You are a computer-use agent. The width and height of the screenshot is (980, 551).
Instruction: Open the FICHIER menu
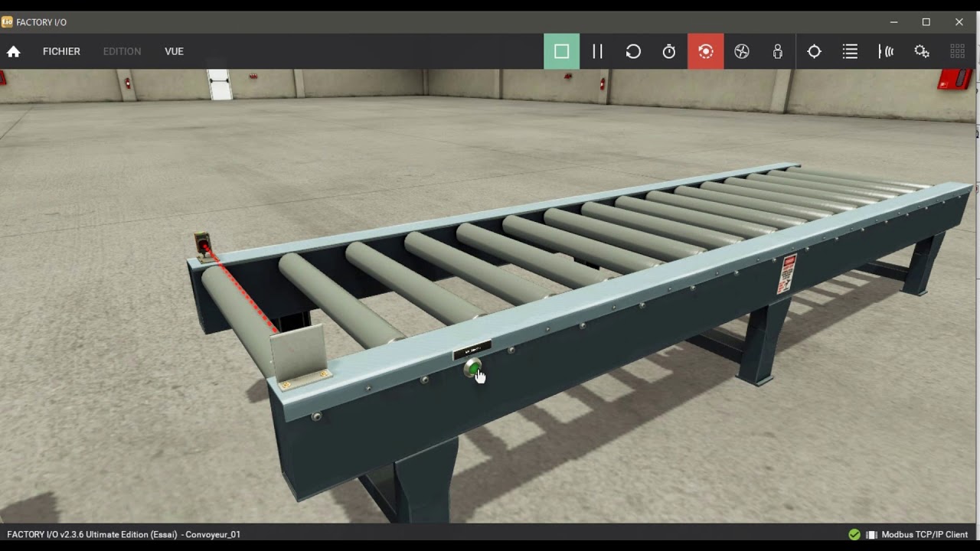tap(61, 51)
